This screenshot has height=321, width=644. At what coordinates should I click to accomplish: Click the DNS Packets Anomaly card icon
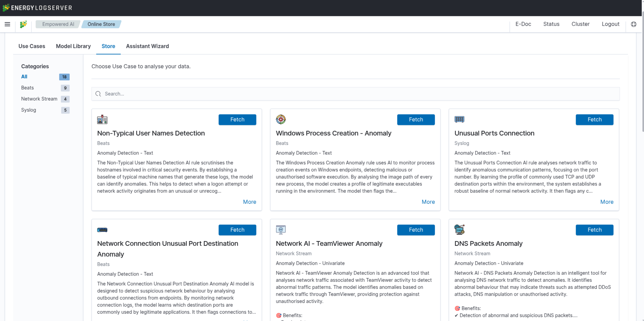coord(459,230)
